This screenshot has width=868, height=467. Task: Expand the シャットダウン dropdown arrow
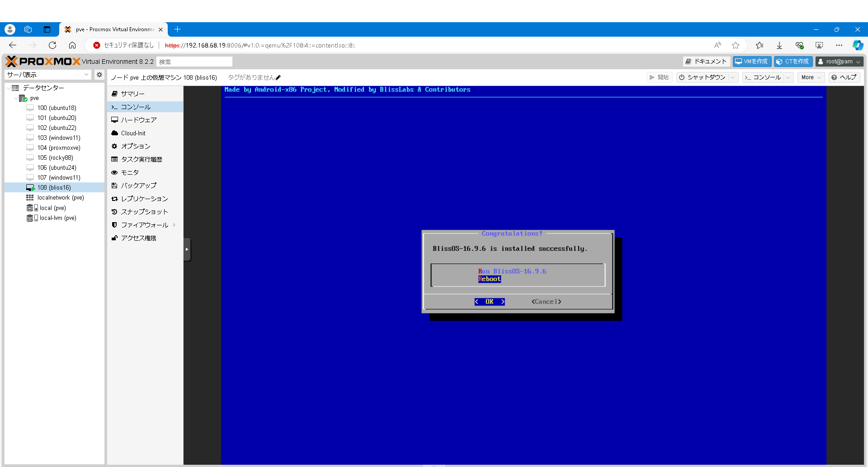coord(733,77)
